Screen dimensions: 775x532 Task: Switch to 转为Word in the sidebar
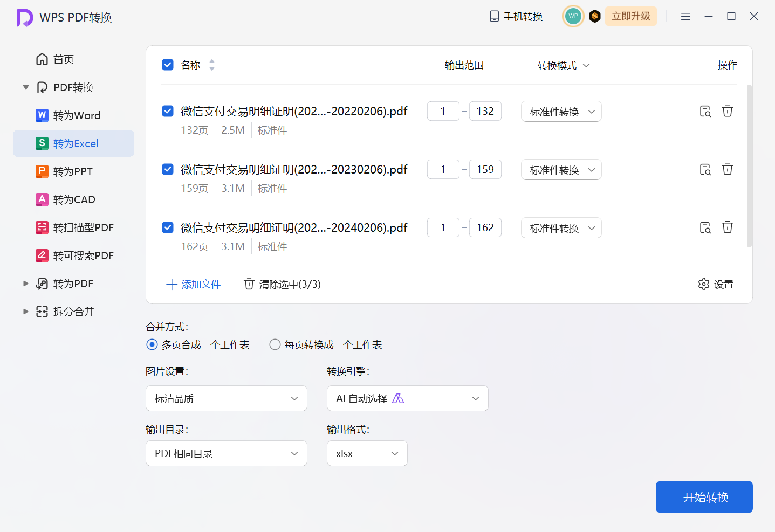coord(77,115)
